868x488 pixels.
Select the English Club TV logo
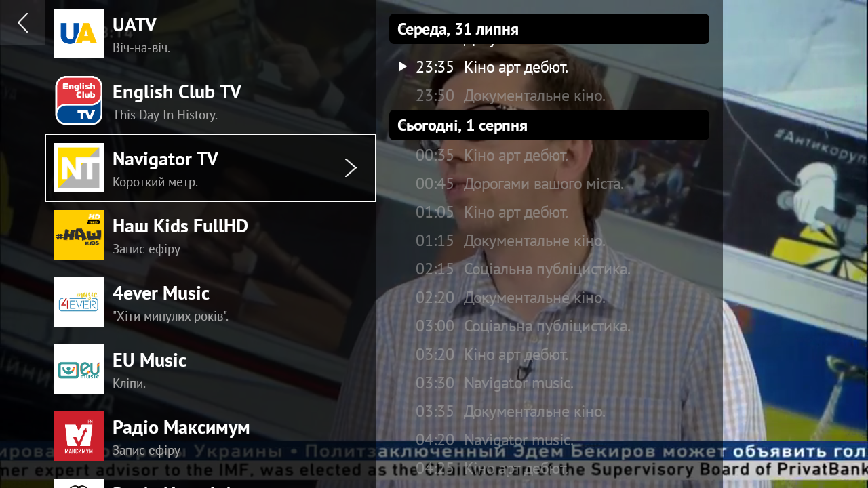coord(79,100)
